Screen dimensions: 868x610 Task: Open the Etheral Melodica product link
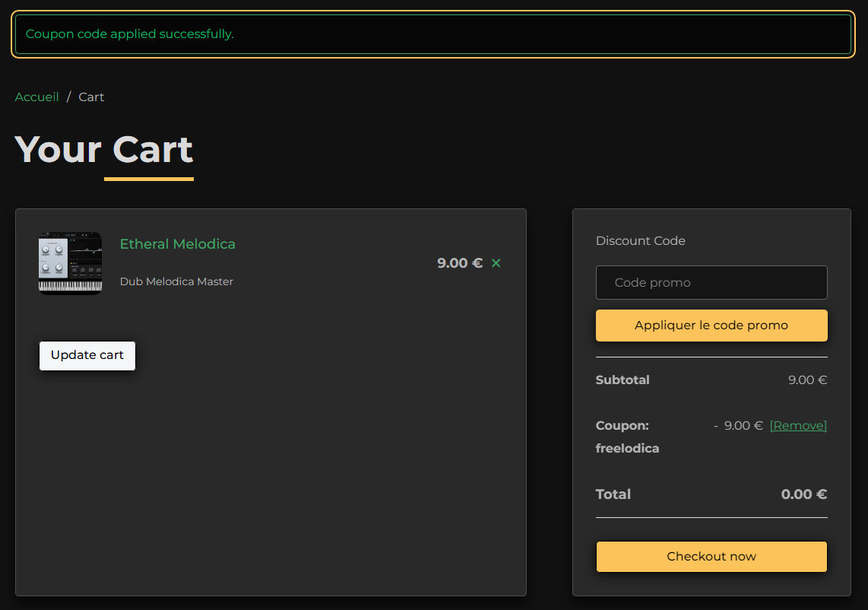click(x=177, y=244)
